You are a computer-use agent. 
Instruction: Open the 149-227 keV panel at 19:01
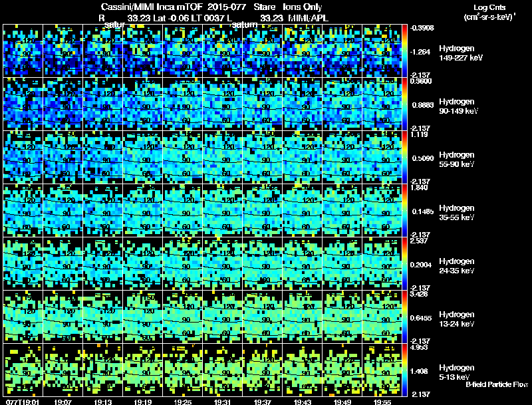pyautogui.click(x=23, y=51)
